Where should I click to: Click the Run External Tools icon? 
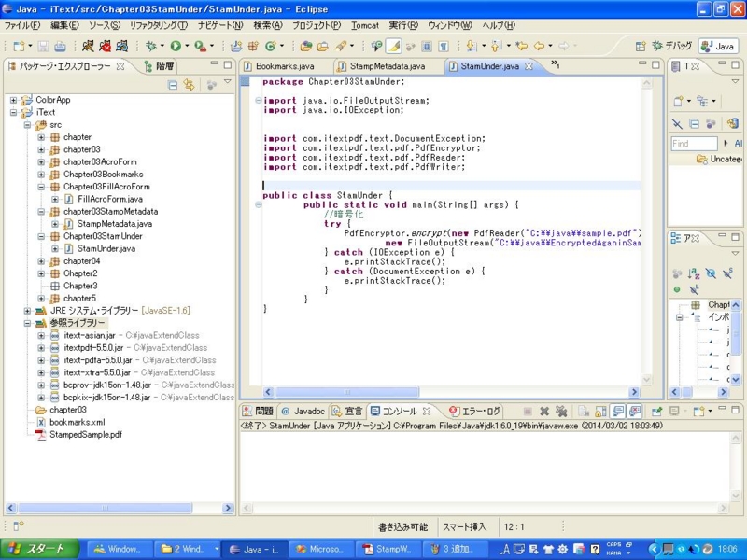[x=201, y=46]
